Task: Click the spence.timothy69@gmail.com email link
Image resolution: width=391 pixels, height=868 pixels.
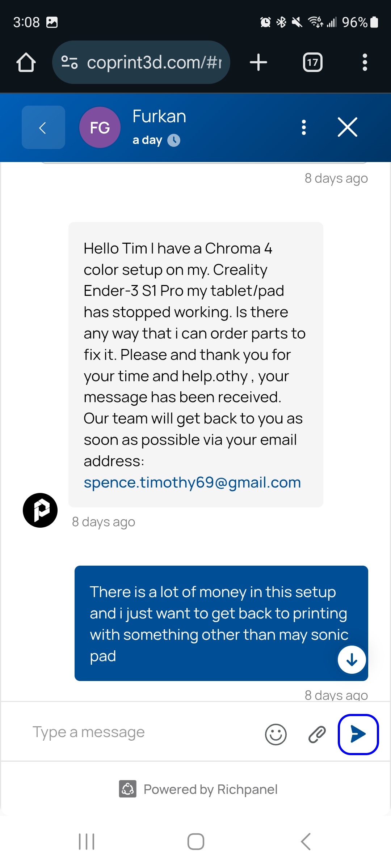Action: point(192,482)
